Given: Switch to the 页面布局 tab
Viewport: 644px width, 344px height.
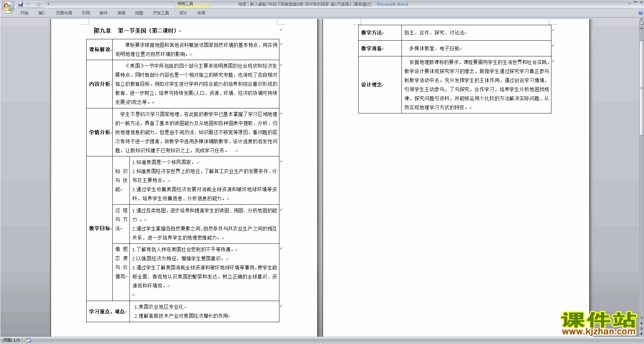Looking at the screenshot, I should point(64,13).
